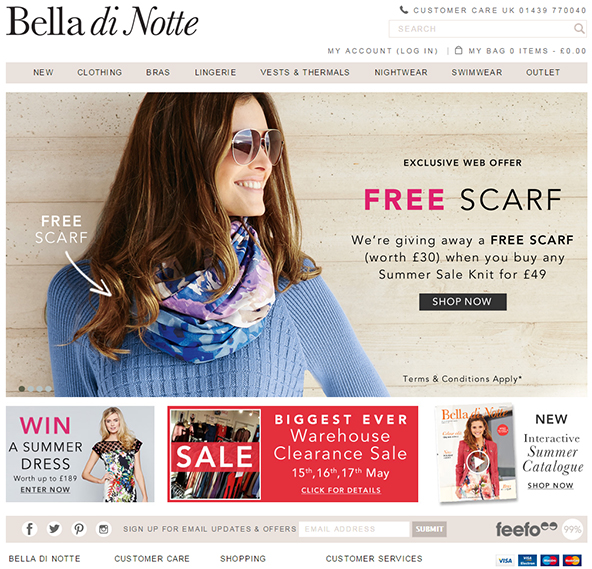Open the Instagram social icon

[x=103, y=529]
